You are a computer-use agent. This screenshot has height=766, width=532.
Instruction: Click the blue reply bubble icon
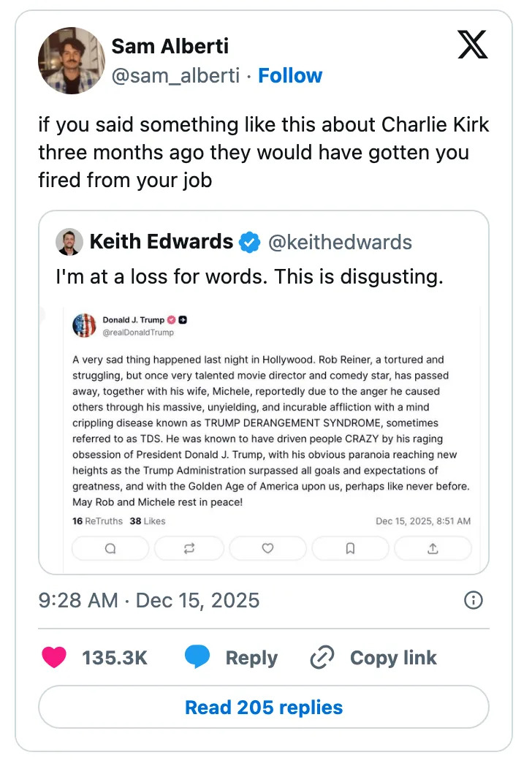pos(197,658)
